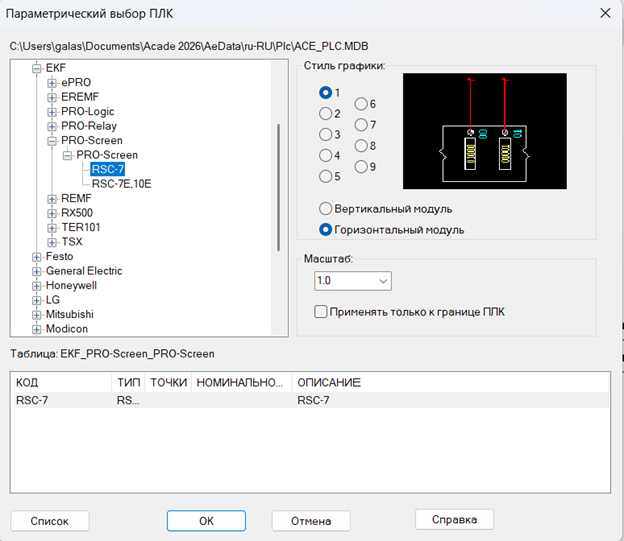The width and height of the screenshot is (624, 541).
Task: Expand the Festo manufacturer node
Action: point(37,257)
